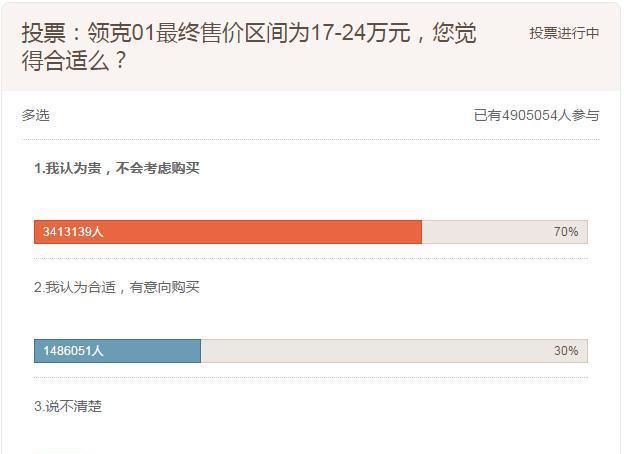The width and height of the screenshot is (624, 454).
Task: Select option 1 我认为贵，不会考虑购买
Action: (117, 168)
